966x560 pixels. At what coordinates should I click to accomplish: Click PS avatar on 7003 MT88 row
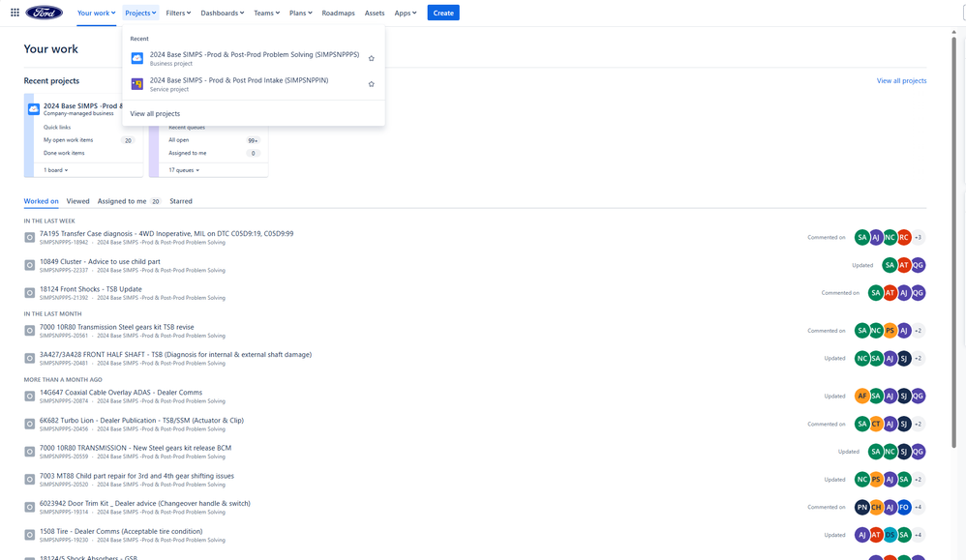pyautogui.click(x=876, y=480)
